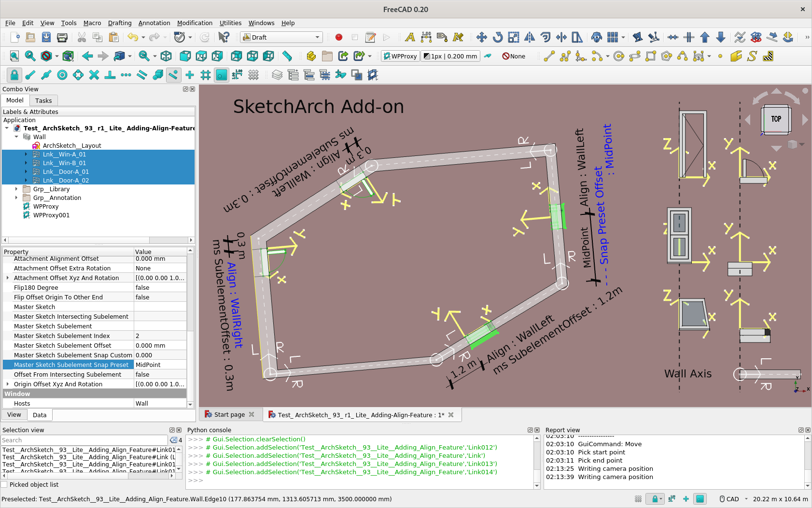Open the array tools dropdown arrow
Viewport: 812px width, 508px height.
tap(623, 37)
